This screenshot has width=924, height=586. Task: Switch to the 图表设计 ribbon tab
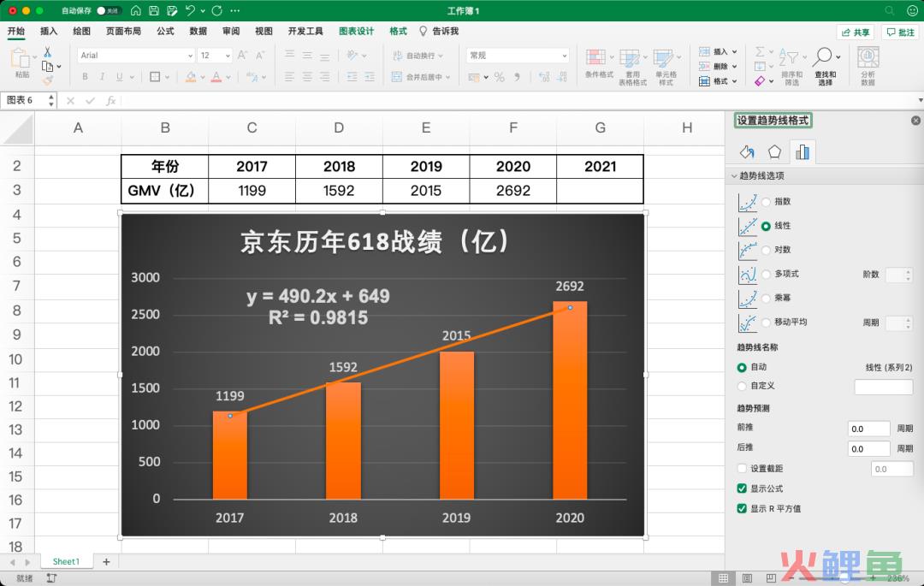[357, 31]
